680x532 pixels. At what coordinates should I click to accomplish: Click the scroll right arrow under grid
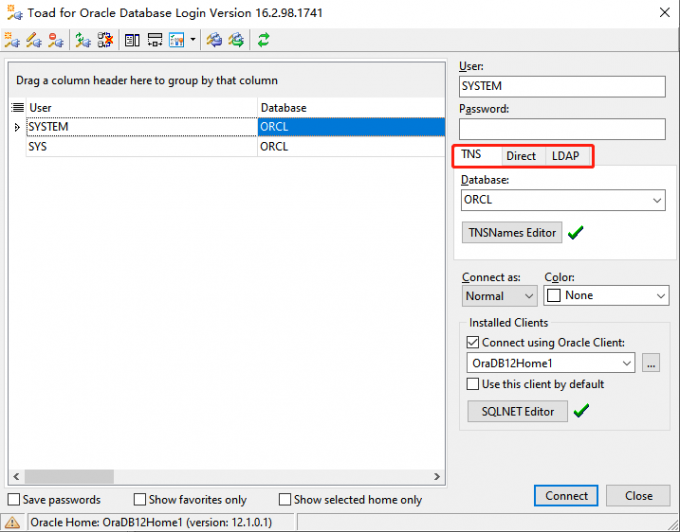tap(437, 477)
